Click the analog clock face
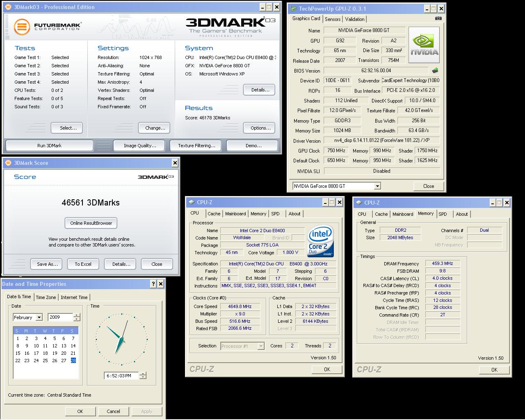 [x=121, y=339]
